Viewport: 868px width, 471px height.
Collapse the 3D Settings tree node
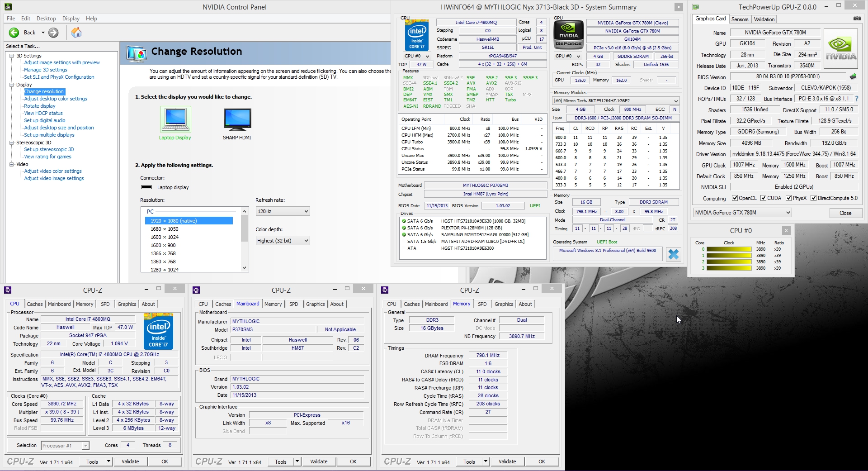click(x=11, y=56)
